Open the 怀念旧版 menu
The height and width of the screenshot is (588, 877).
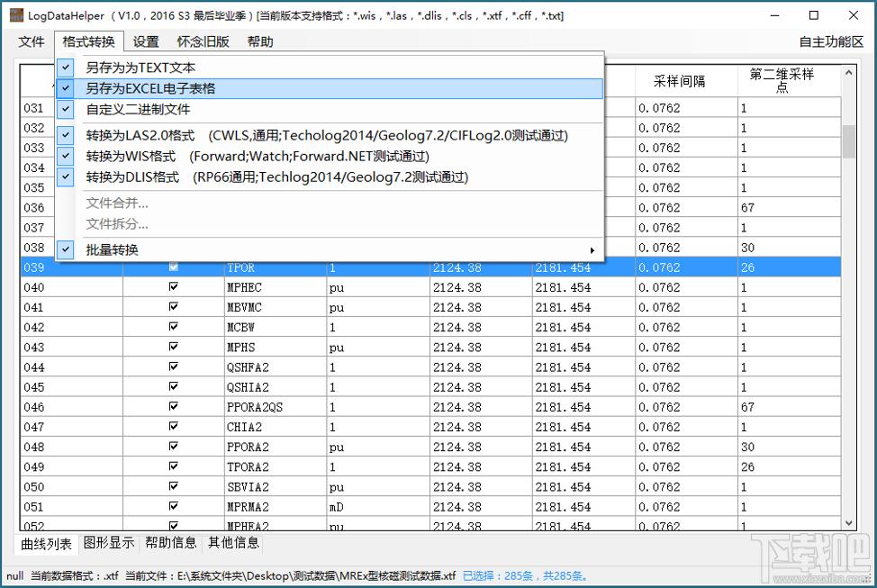pyautogui.click(x=203, y=41)
